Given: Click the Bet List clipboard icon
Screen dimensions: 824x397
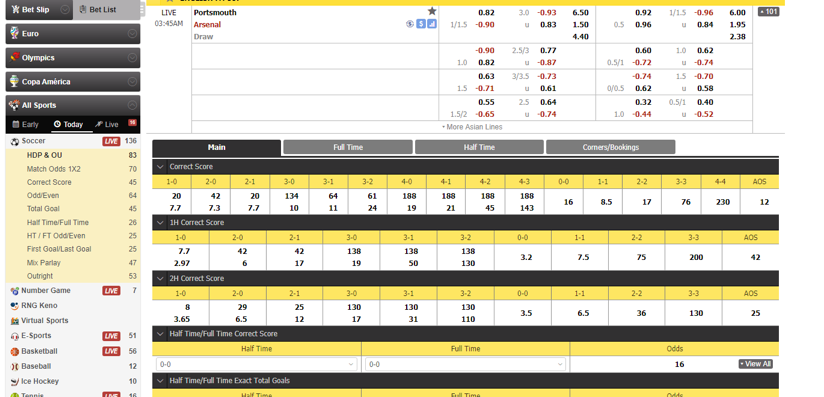Looking at the screenshot, I should point(83,9).
